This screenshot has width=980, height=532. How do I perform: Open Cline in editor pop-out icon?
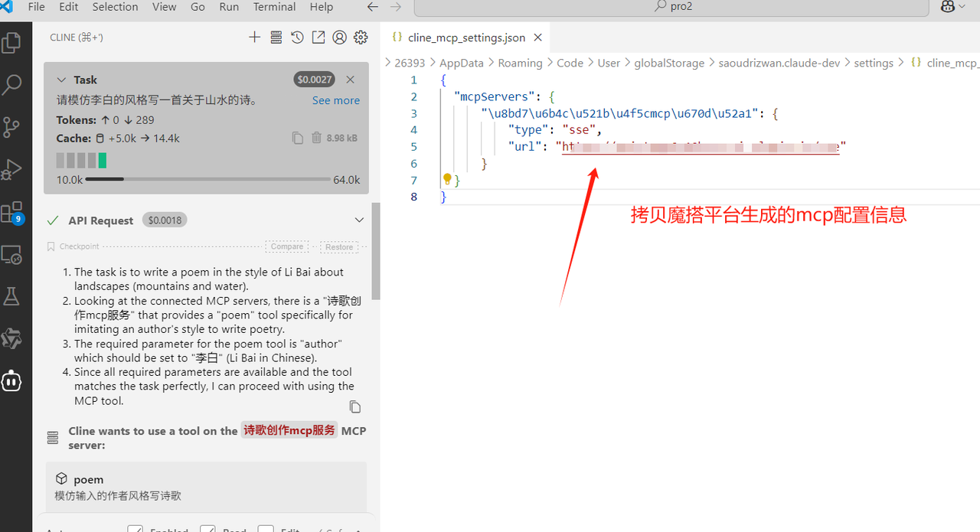point(318,38)
